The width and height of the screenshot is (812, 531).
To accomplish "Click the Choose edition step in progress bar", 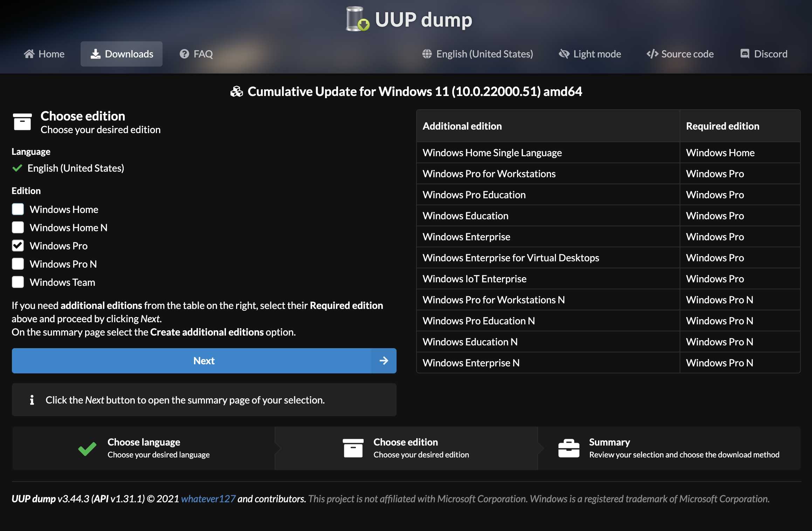I will point(406,448).
